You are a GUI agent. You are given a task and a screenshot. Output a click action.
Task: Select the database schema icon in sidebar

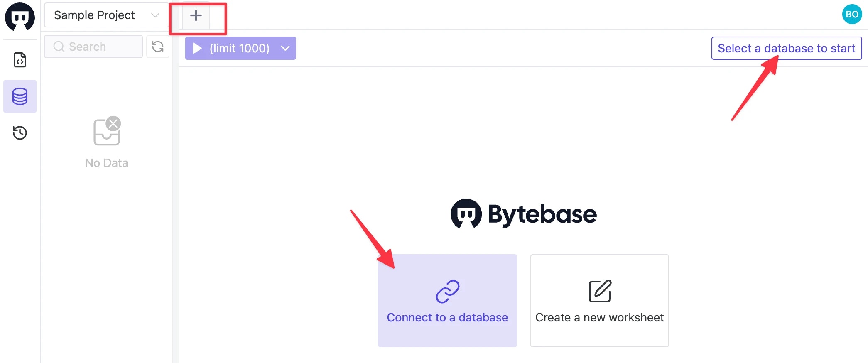pos(20,96)
